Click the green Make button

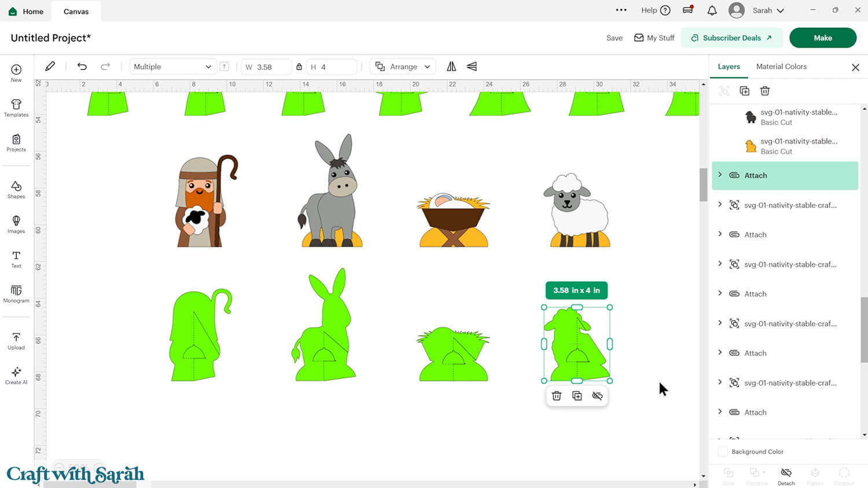(822, 38)
